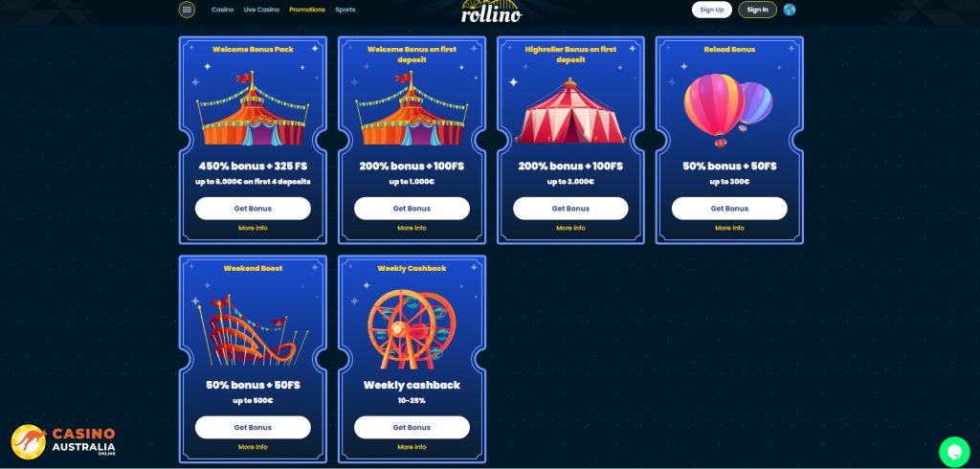
Task: Open the live chat bubble
Action: click(954, 452)
